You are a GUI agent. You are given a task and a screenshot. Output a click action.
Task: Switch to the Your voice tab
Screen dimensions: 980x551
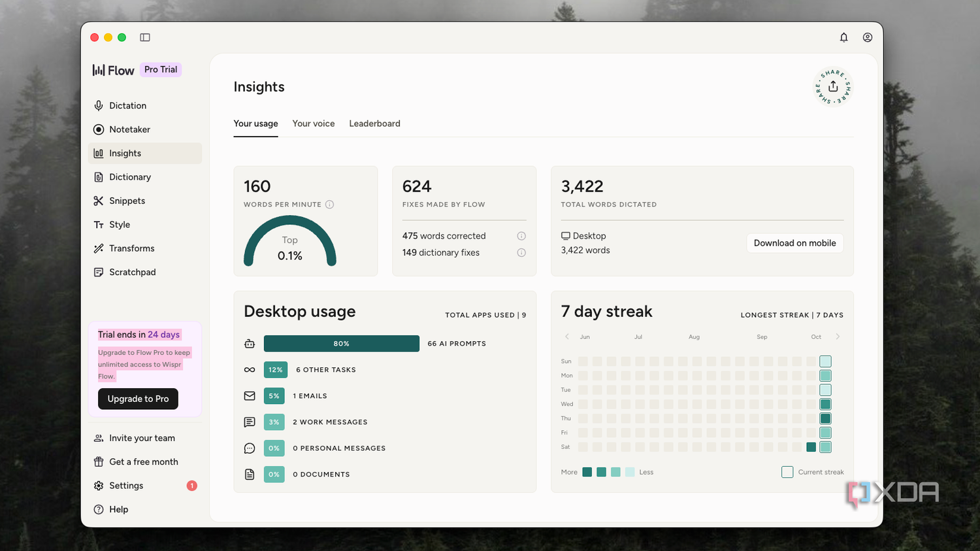click(314, 124)
